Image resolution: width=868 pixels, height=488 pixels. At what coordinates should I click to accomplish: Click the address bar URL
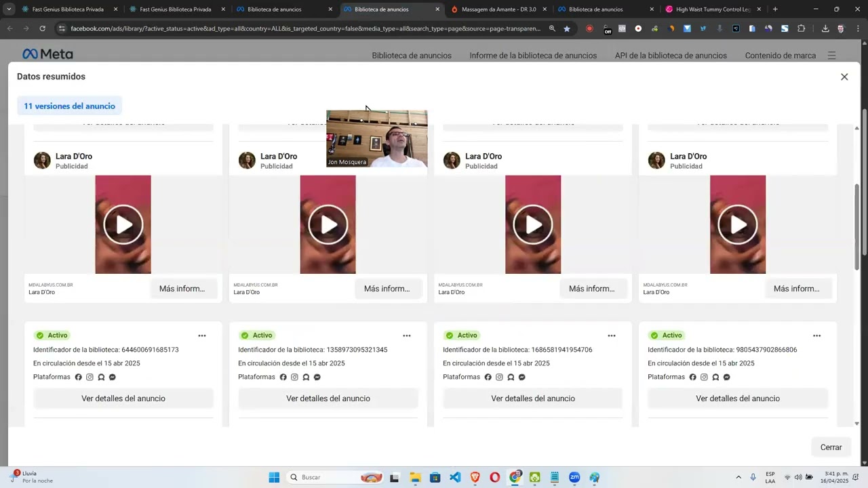click(305, 28)
